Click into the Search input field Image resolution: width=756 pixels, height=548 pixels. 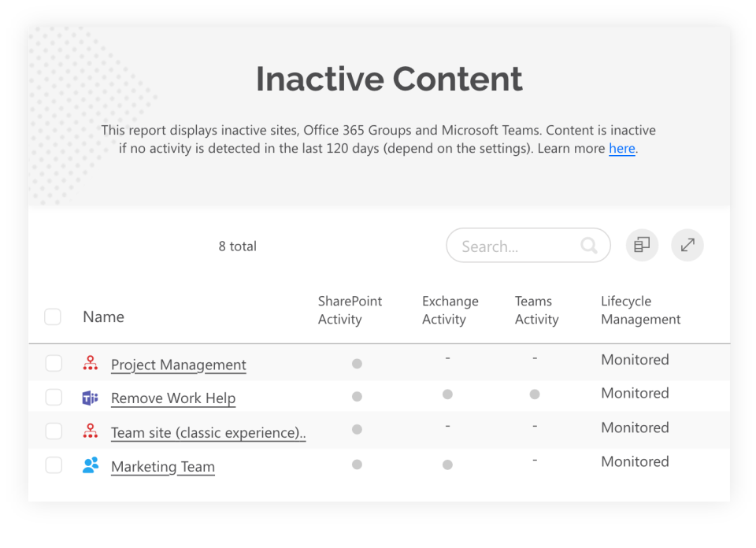tap(516, 246)
